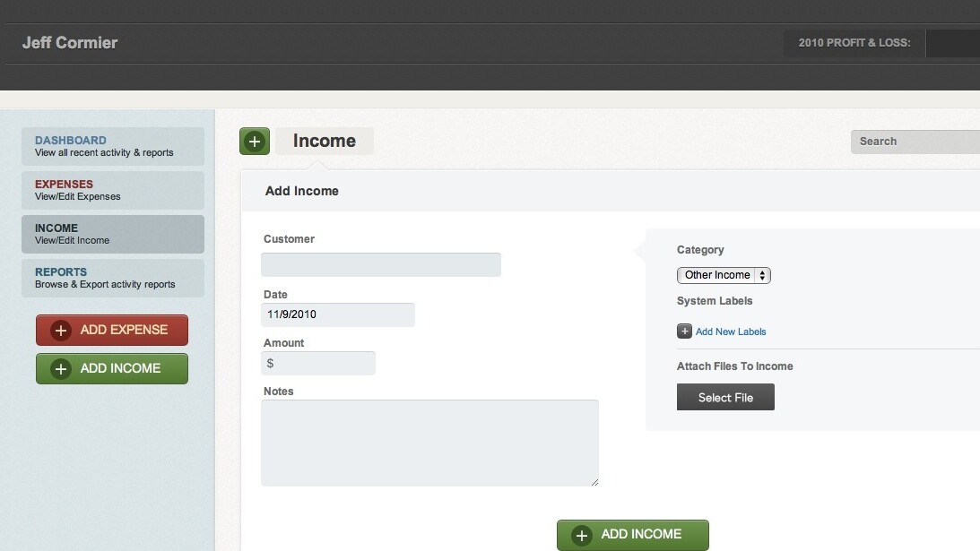980x551 pixels.
Task: Expand the Category dropdown showing Other Income
Action: [x=724, y=275]
